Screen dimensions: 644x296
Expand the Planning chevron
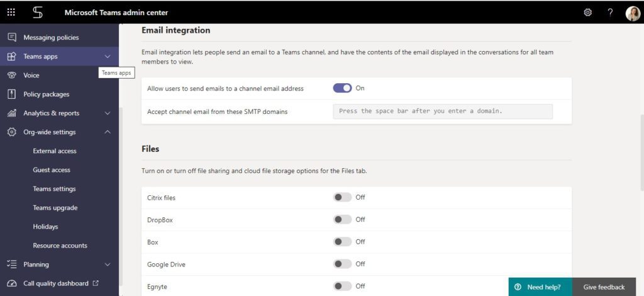pos(108,265)
